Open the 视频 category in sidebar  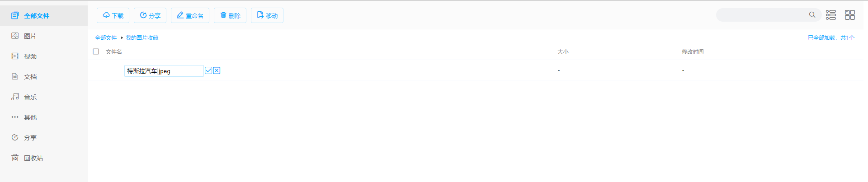coord(30,56)
